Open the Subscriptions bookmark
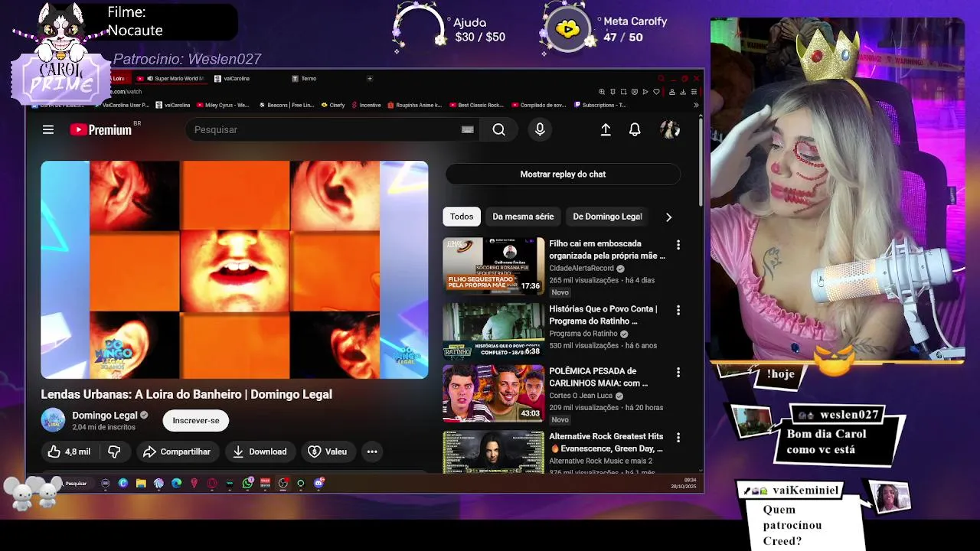Viewport: 980px width, 551px height. point(601,105)
